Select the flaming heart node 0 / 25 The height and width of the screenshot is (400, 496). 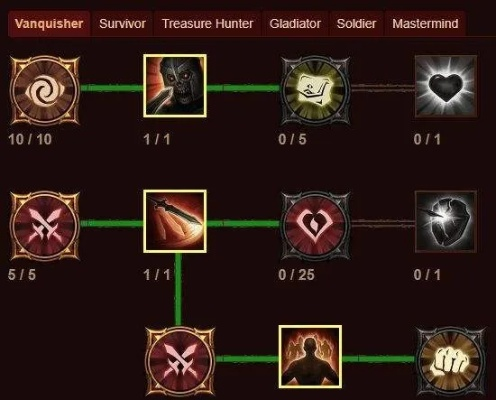315,226
